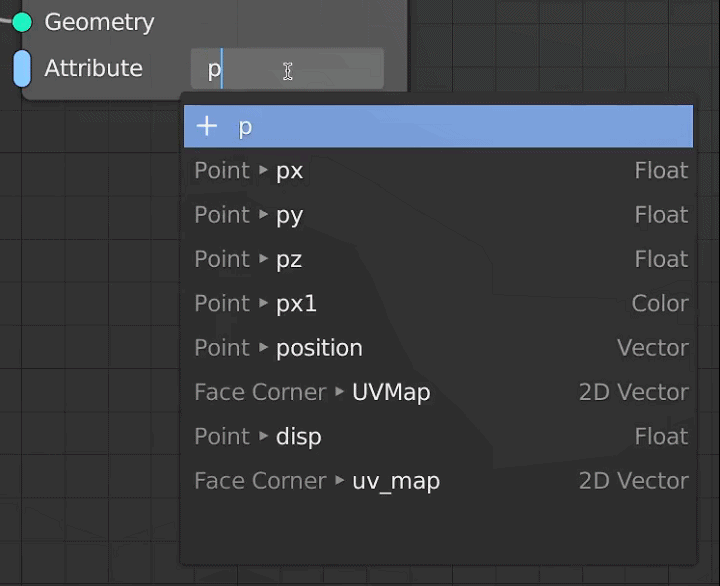Click the Vector type label on position row
This screenshot has width=720, height=586.
(652, 348)
